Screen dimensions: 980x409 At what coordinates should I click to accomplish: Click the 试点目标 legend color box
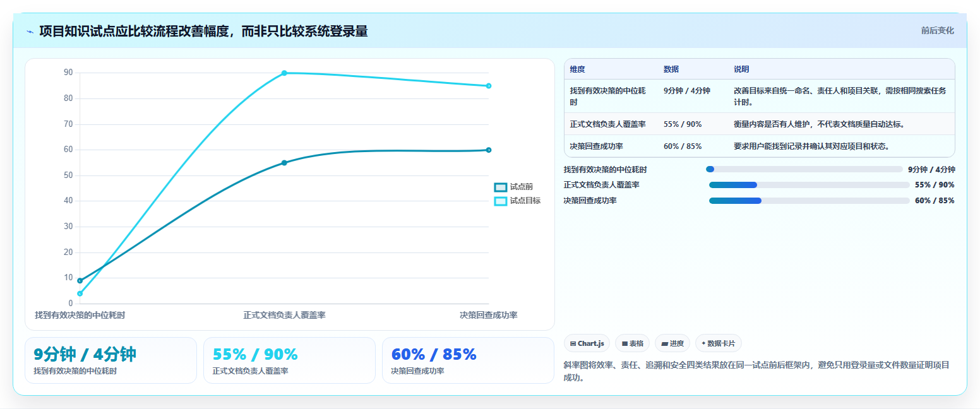point(500,201)
